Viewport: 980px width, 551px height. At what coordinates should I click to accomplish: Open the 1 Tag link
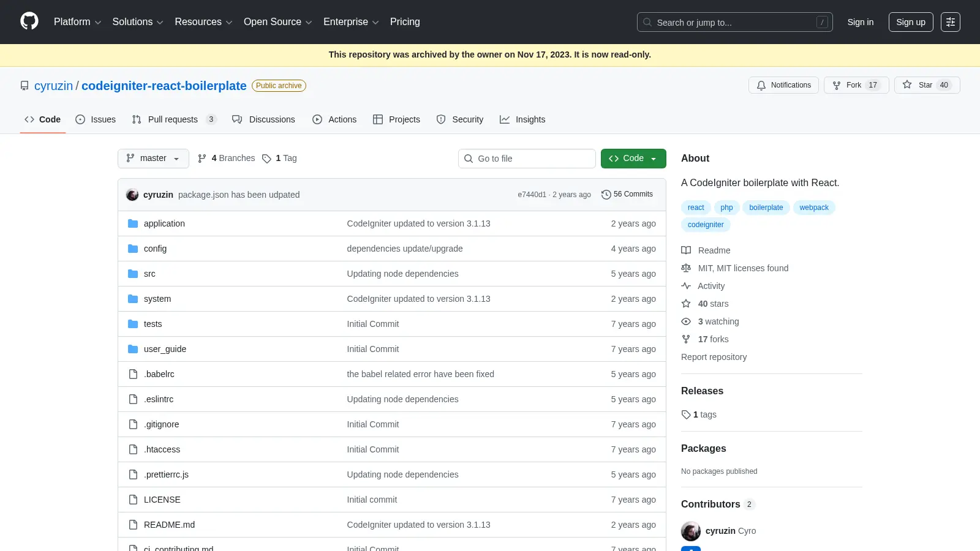click(x=279, y=158)
